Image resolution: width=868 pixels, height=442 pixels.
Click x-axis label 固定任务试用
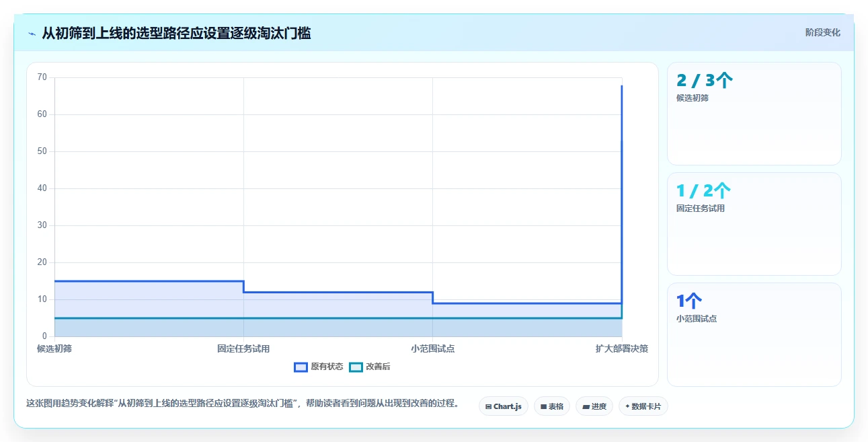[x=243, y=348]
